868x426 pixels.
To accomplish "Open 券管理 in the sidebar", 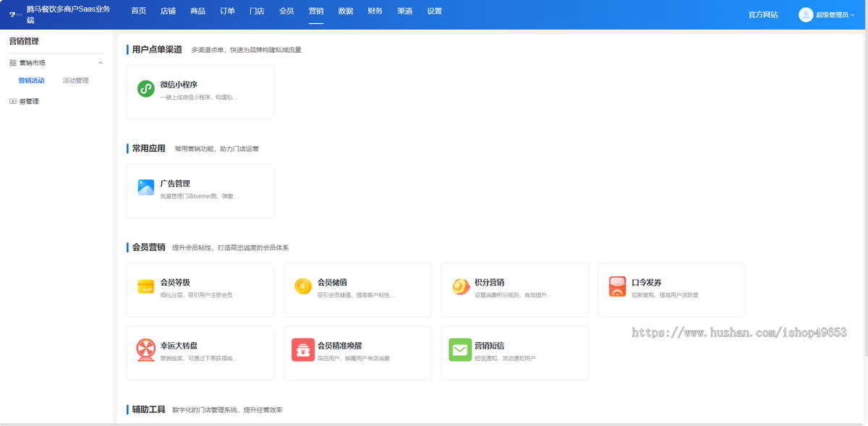I will (29, 101).
